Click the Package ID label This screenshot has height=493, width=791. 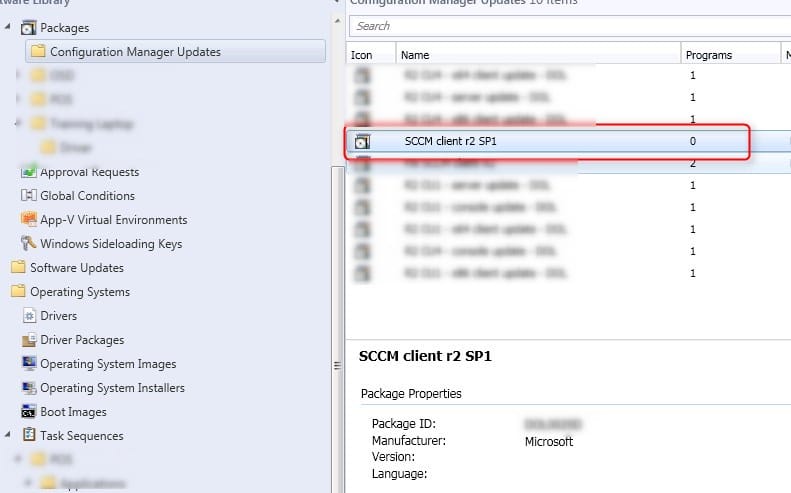[404, 424]
